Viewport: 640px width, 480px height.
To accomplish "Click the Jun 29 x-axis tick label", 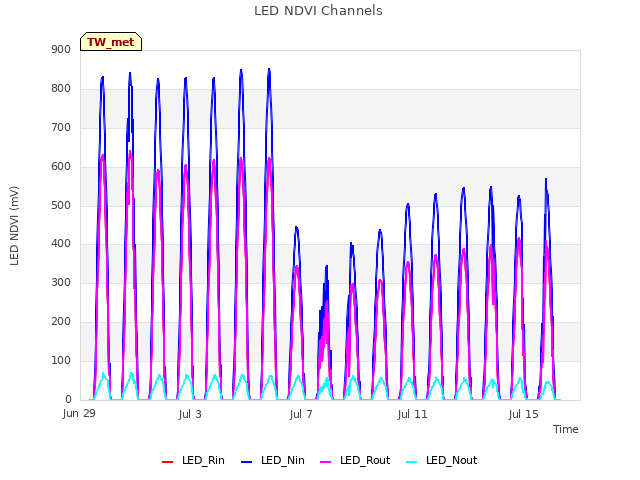I will coord(79,413).
